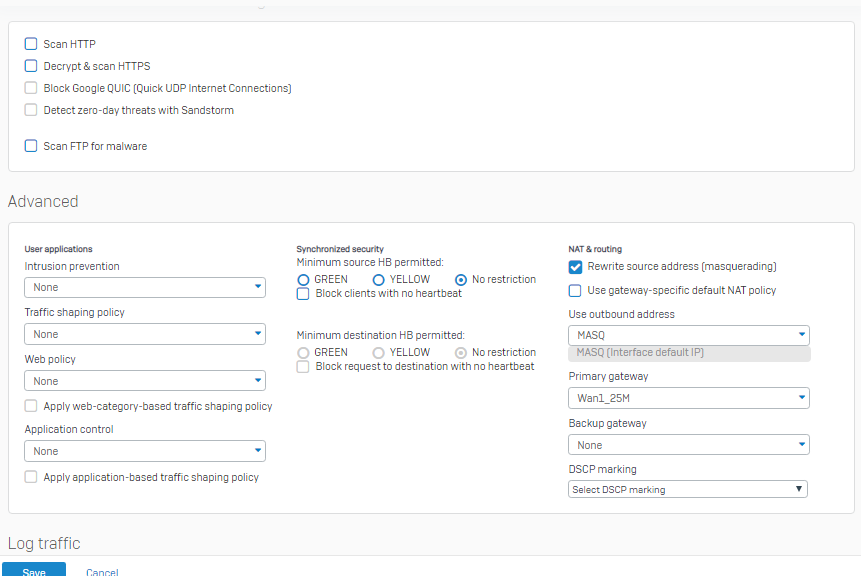
Task: Enable the Scan HTTP checkbox
Action: click(x=31, y=44)
